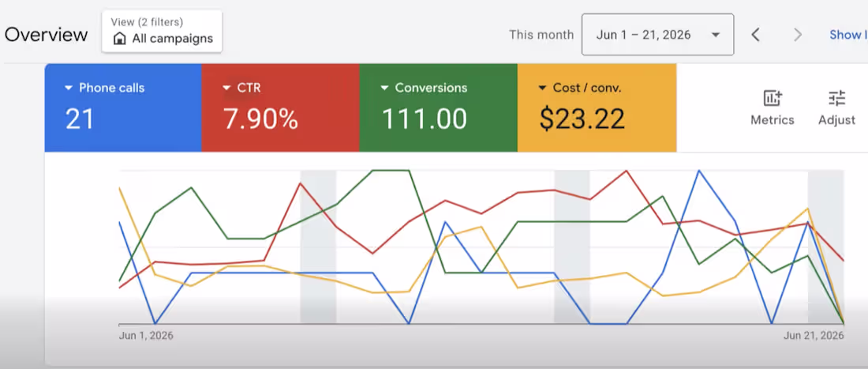This screenshot has height=369, width=868.
Task: Click the Metrics chart icon
Action: coord(773,99)
